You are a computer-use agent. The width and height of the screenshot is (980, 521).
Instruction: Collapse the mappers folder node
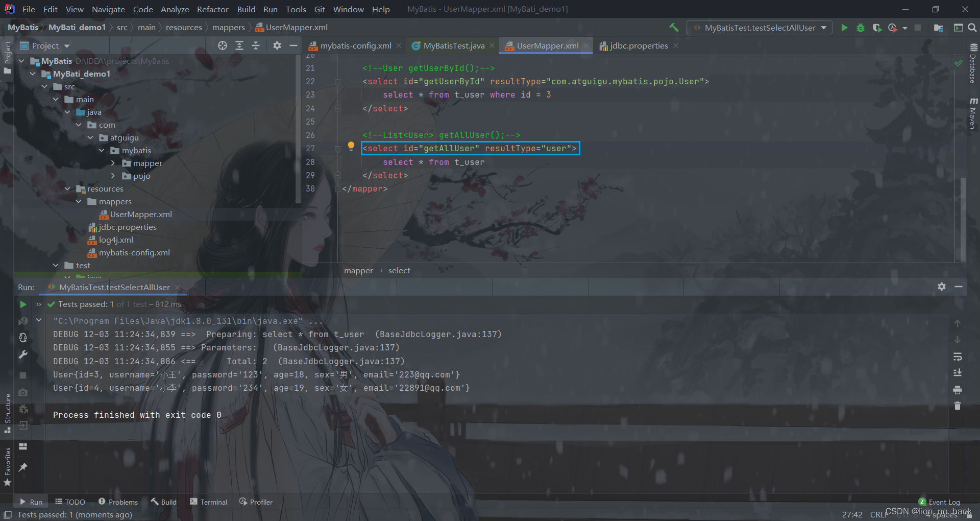click(x=79, y=201)
